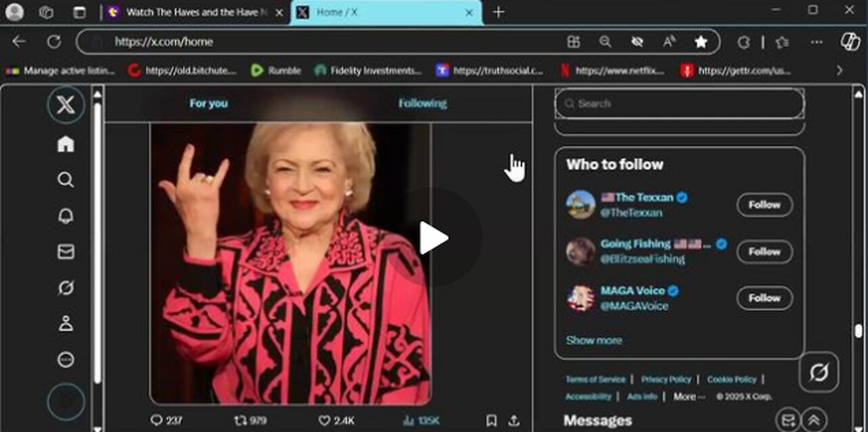
Task: Click zoom magnifier icon in address bar
Action: point(605,41)
